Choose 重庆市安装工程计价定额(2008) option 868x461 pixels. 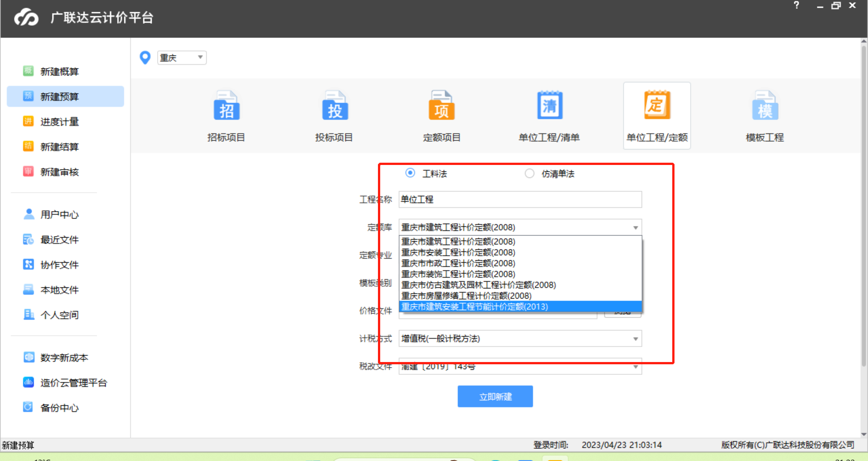(x=520, y=253)
